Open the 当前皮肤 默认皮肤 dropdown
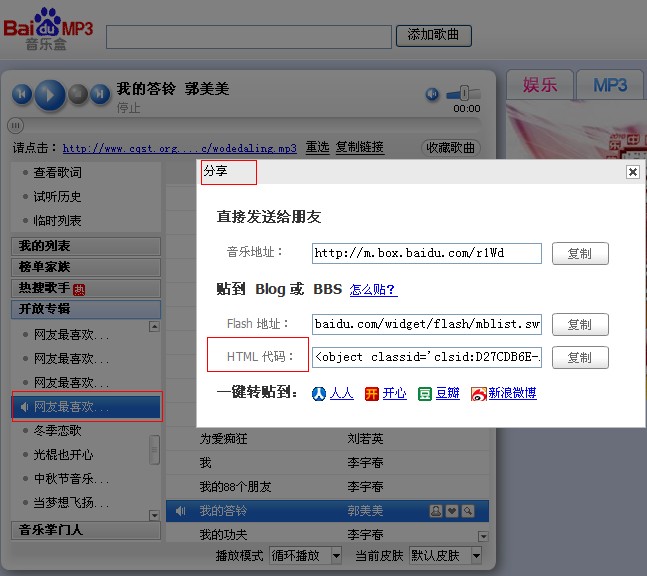647x576 pixels. [445, 556]
